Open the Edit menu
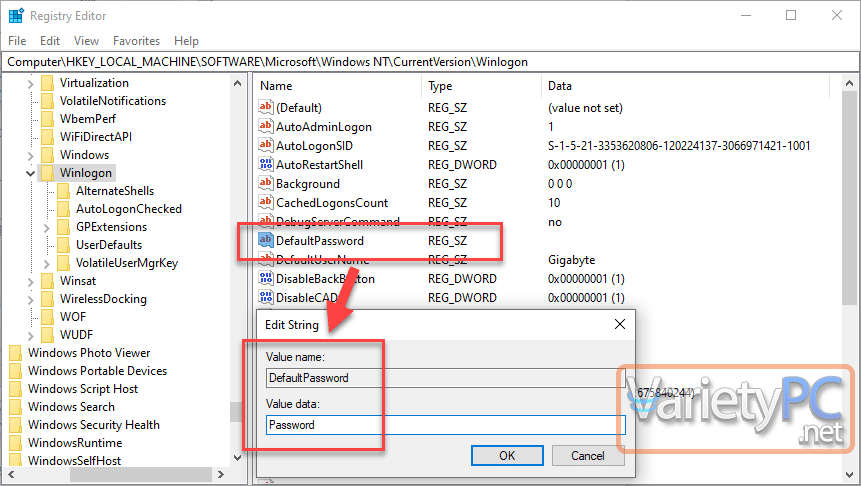This screenshot has width=861, height=486. (49, 41)
